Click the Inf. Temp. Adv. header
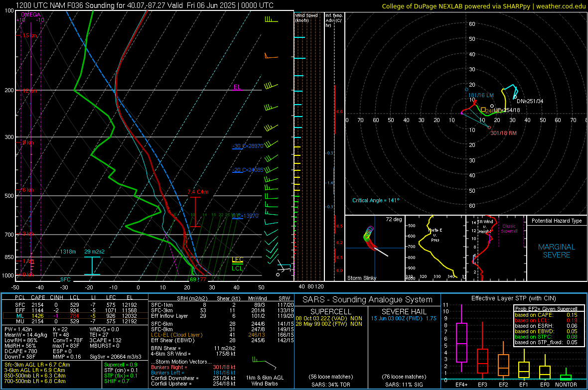 pyautogui.click(x=334, y=20)
